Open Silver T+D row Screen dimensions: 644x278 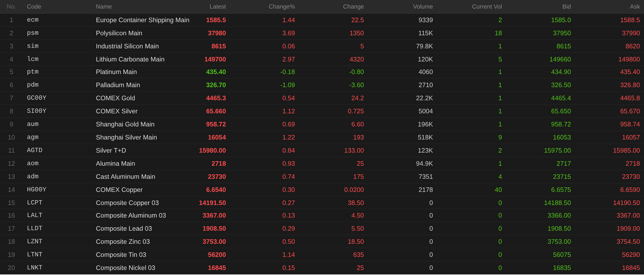(x=322, y=150)
